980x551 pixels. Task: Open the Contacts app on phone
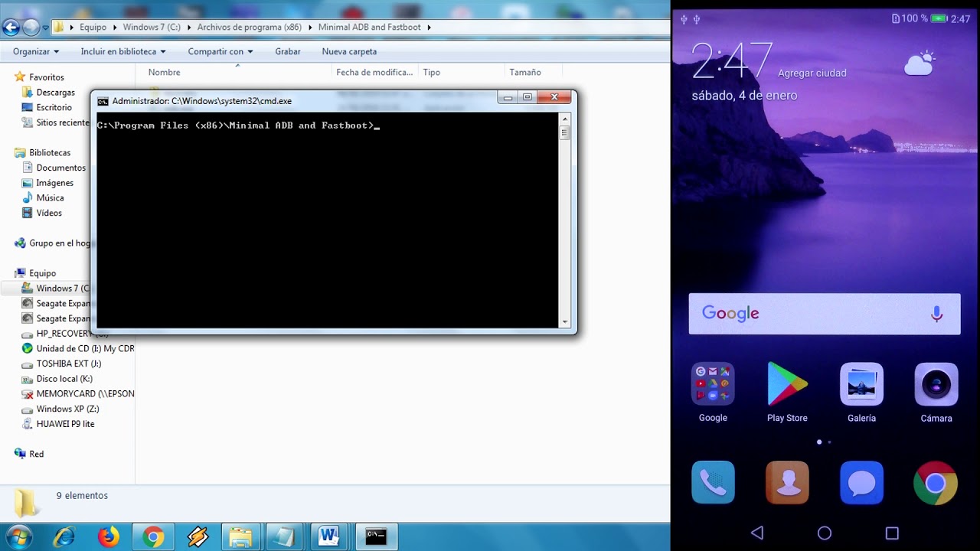tap(787, 482)
